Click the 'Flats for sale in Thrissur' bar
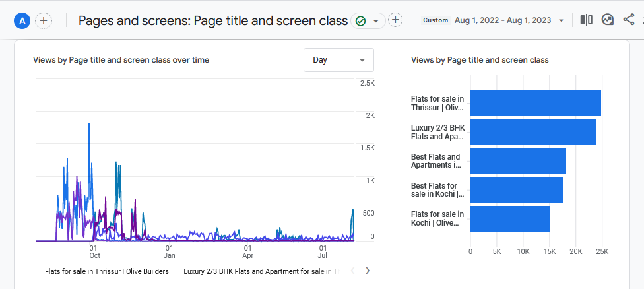This screenshot has width=644, height=289. coord(536,103)
